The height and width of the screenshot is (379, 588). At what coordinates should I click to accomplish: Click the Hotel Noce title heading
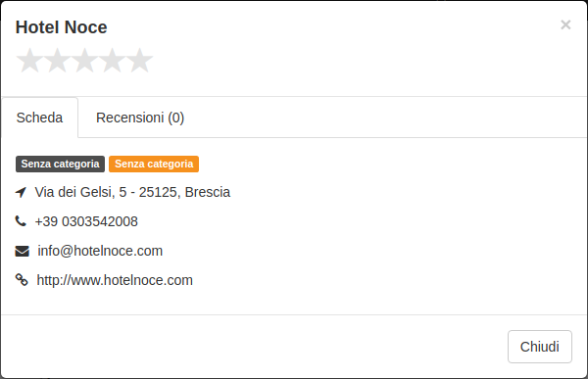click(x=61, y=27)
